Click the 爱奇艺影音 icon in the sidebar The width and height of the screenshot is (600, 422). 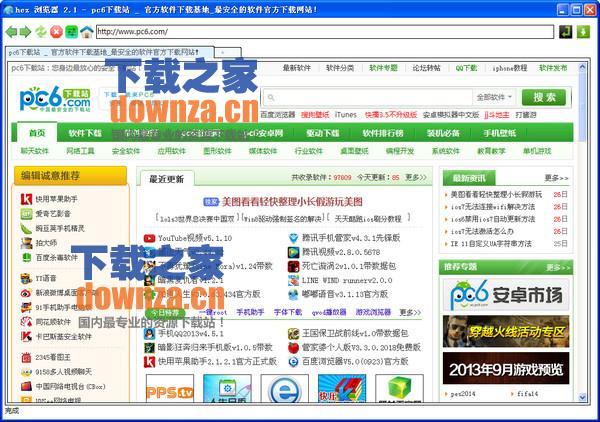[26, 214]
